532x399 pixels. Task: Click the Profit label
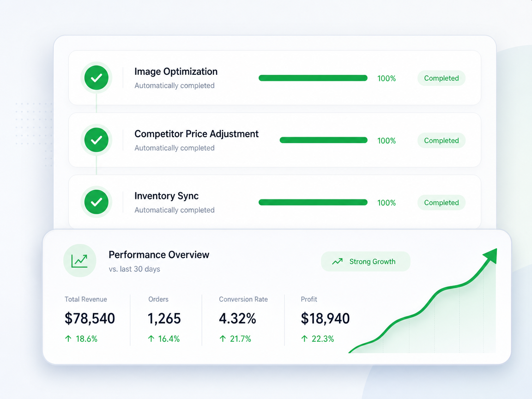(x=309, y=299)
